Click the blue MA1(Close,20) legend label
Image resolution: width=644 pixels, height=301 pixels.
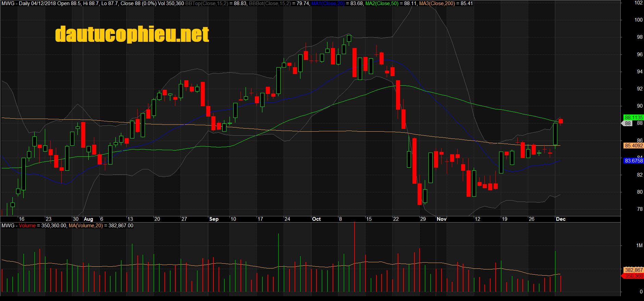click(x=327, y=3)
